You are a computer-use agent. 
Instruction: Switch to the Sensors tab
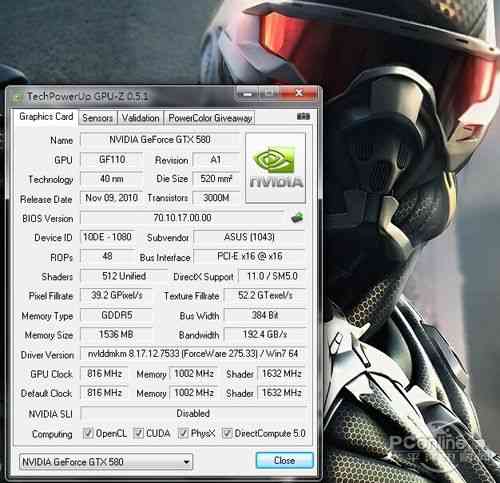pyautogui.click(x=97, y=118)
